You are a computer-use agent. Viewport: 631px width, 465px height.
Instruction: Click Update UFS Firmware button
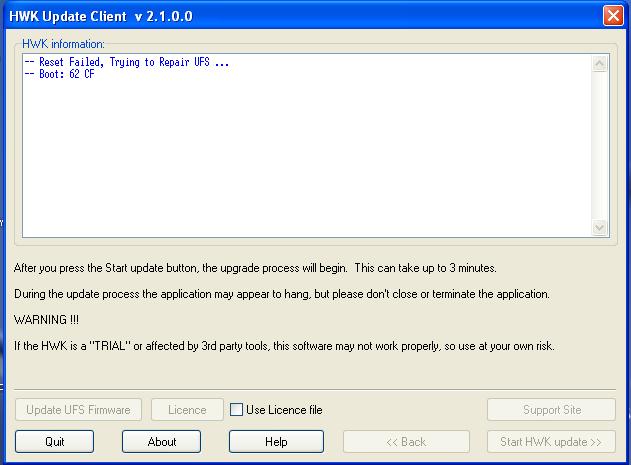coord(78,409)
